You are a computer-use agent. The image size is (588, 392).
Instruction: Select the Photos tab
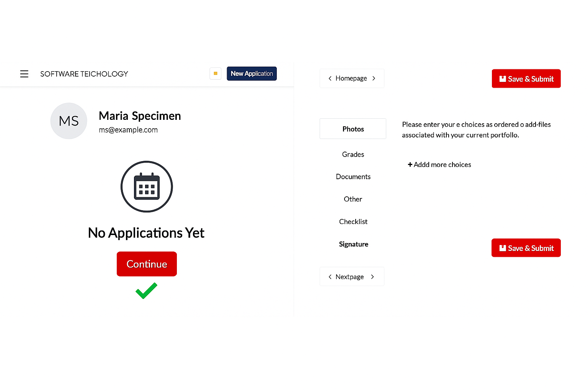click(x=353, y=129)
